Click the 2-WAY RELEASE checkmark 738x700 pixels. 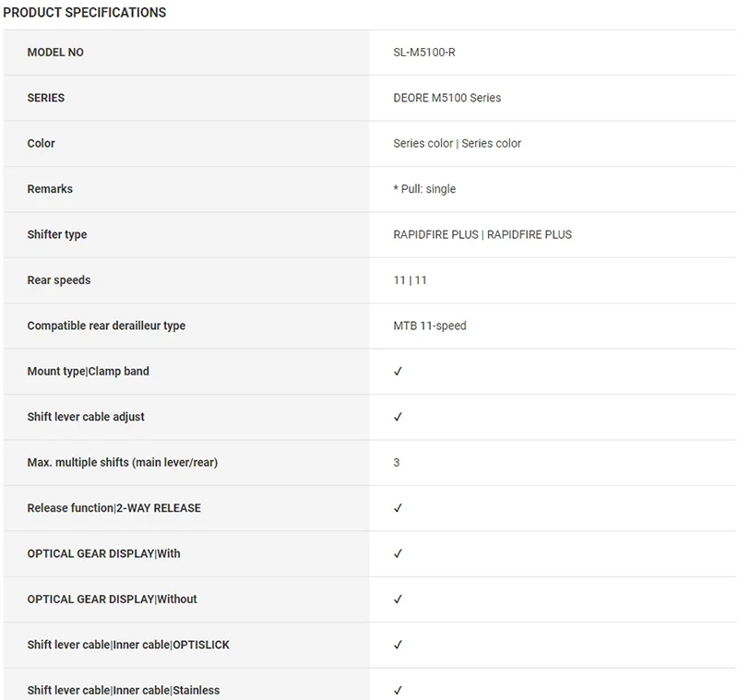click(x=398, y=508)
